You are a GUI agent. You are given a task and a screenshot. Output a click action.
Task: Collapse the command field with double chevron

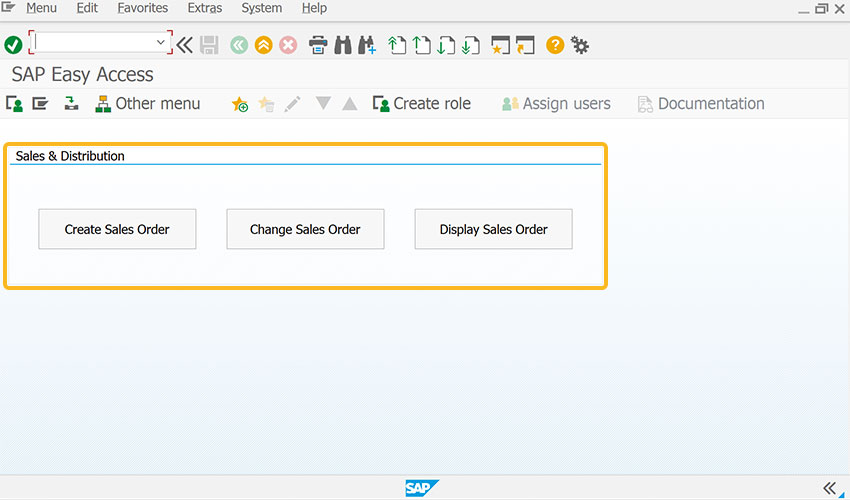pyautogui.click(x=184, y=45)
